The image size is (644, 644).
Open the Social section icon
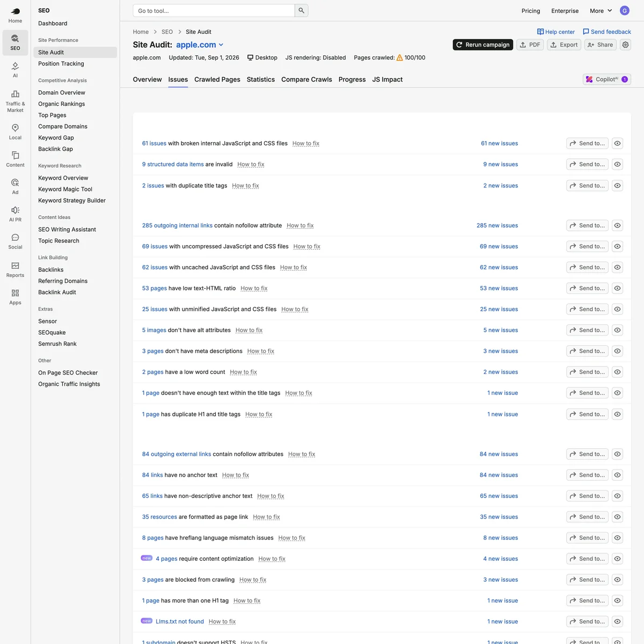pyautogui.click(x=15, y=241)
